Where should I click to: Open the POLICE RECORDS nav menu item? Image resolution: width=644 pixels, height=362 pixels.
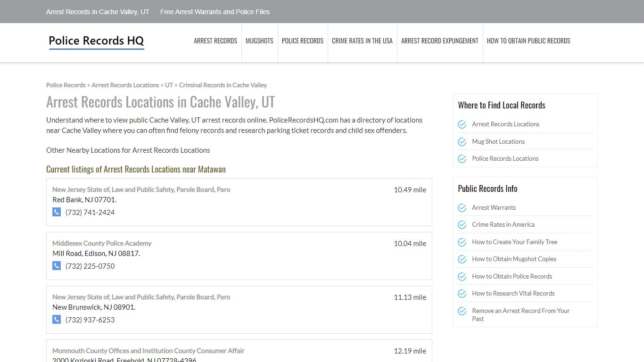click(303, 41)
